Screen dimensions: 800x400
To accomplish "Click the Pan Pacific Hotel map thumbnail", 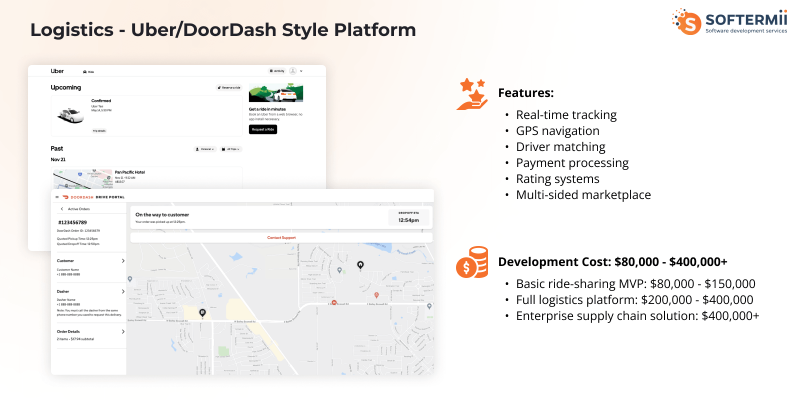I will (x=83, y=179).
